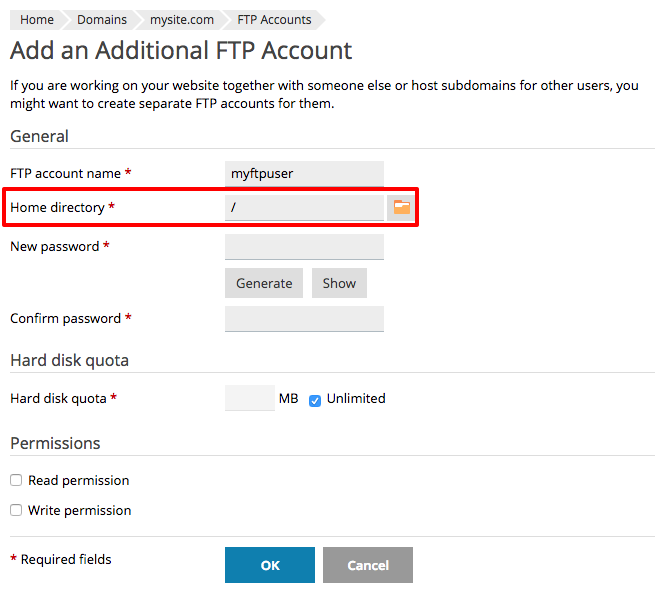
Task: Click the folder browse icon for Home directory
Action: click(x=402, y=207)
